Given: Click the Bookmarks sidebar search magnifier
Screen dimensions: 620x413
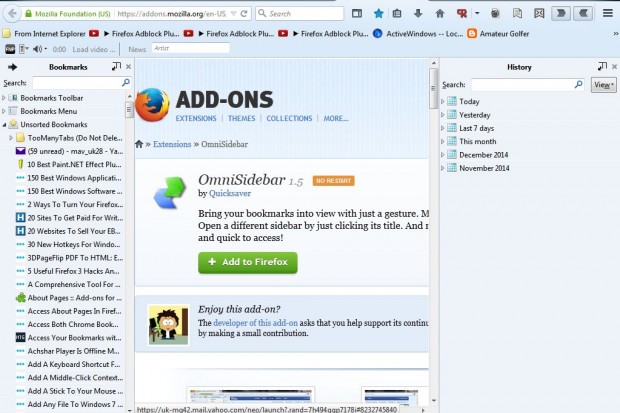Looking at the screenshot, I should [126, 82].
